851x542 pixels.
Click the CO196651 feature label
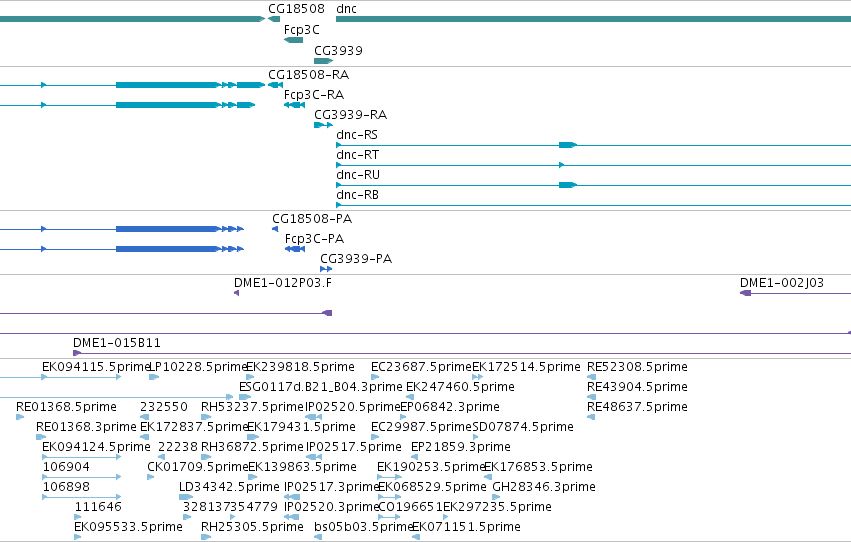coord(410,508)
